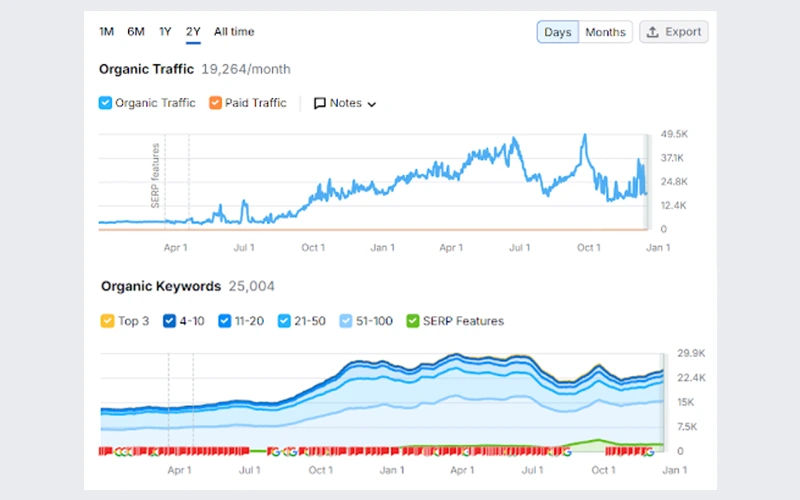The height and width of the screenshot is (500, 800).
Task: Click the Notes speech bubble icon
Action: (320, 103)
